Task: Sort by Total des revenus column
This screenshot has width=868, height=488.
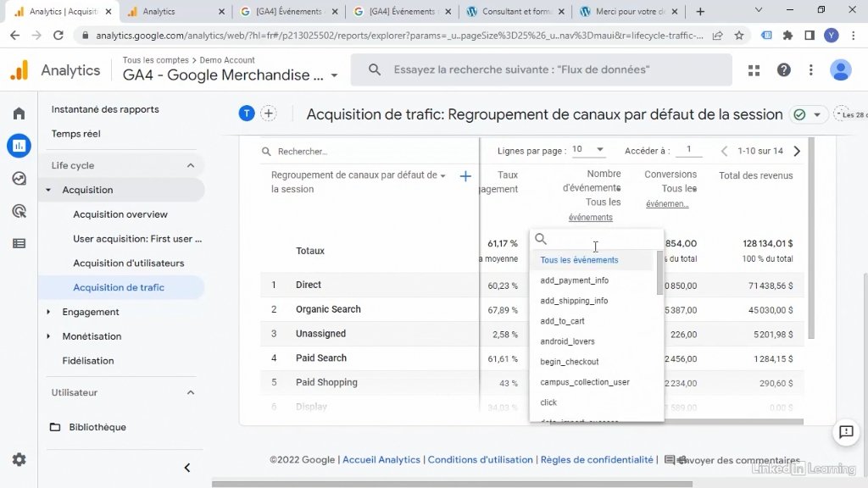Action: point(755,176)
